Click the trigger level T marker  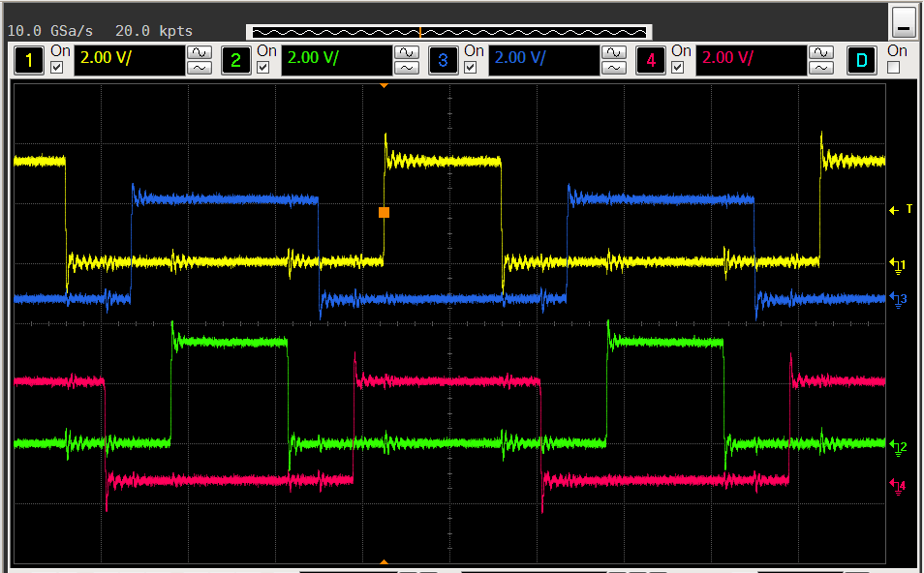[896, 209]
